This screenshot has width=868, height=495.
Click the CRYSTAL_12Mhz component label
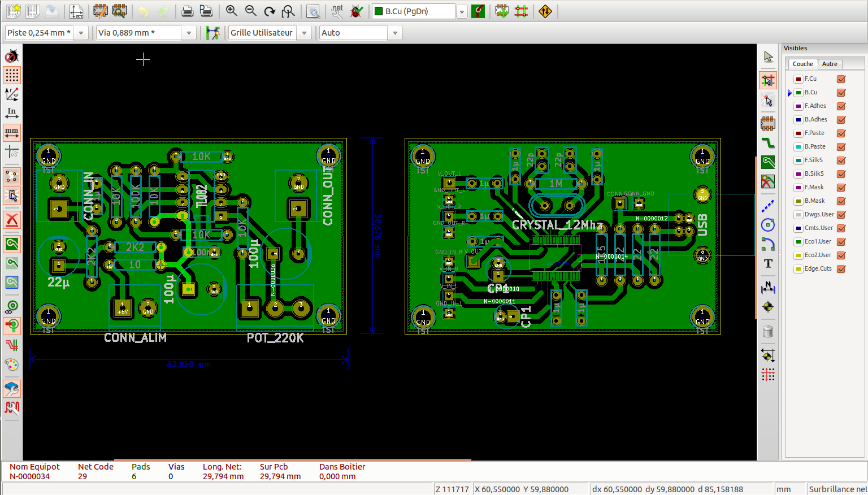click(x=557, y=225)
